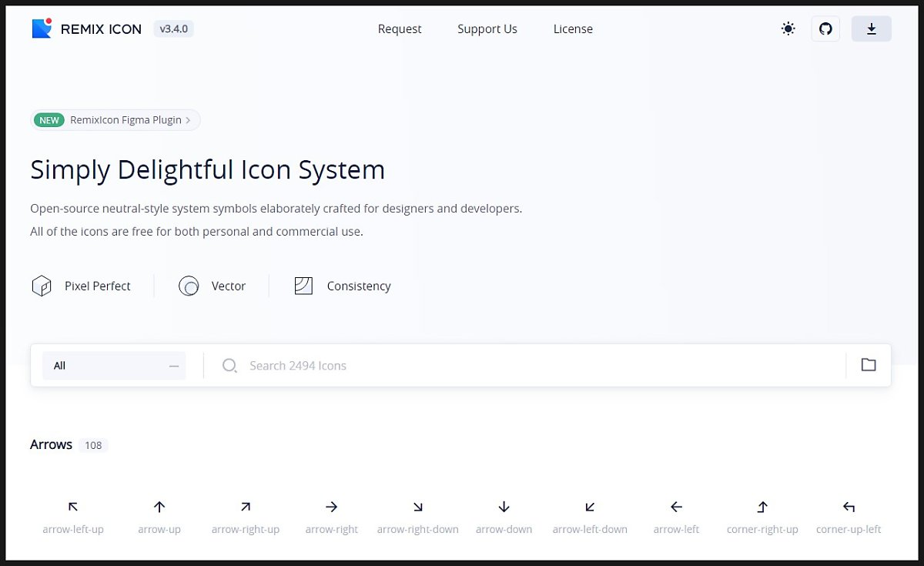Viewport: 924px width, 566px height.
Task: Choose the corner-right-up icon
Action: coord(762,507)
